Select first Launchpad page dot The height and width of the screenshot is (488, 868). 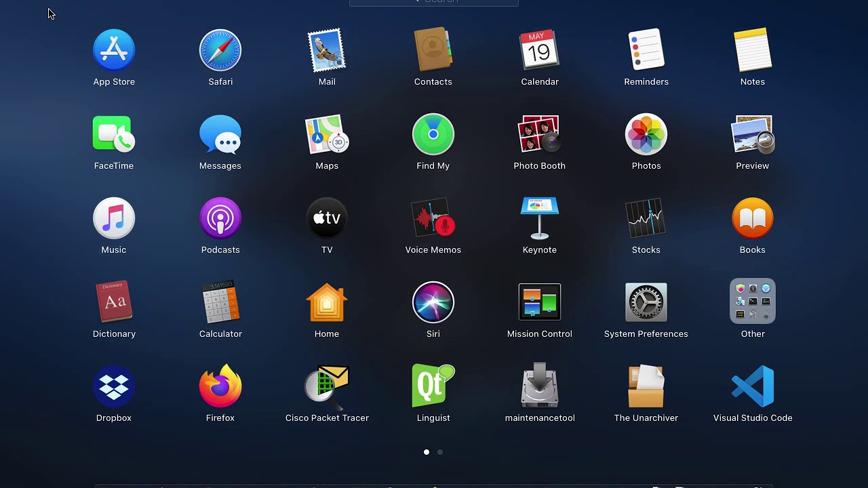click(427, 452)
